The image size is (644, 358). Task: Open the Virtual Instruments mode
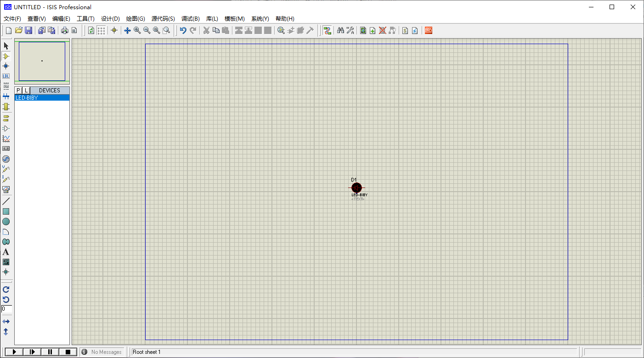click(x=6, y=189)
